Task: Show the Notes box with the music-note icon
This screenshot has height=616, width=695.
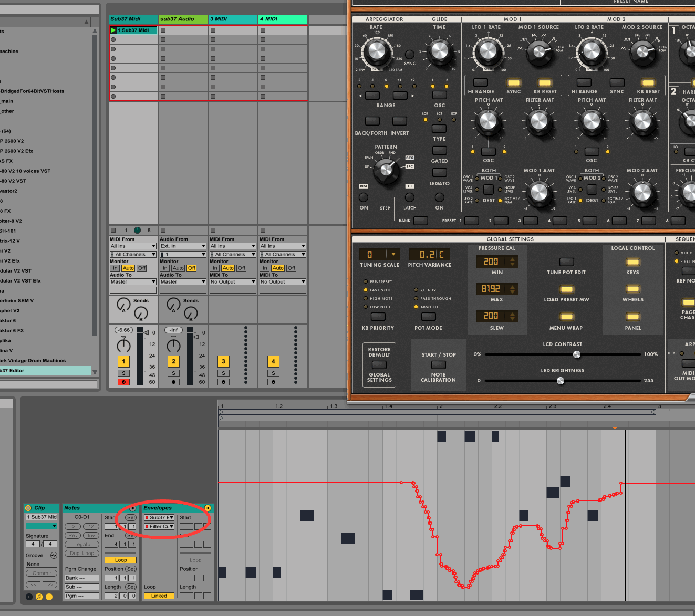Action: click(x=39, y=597)
